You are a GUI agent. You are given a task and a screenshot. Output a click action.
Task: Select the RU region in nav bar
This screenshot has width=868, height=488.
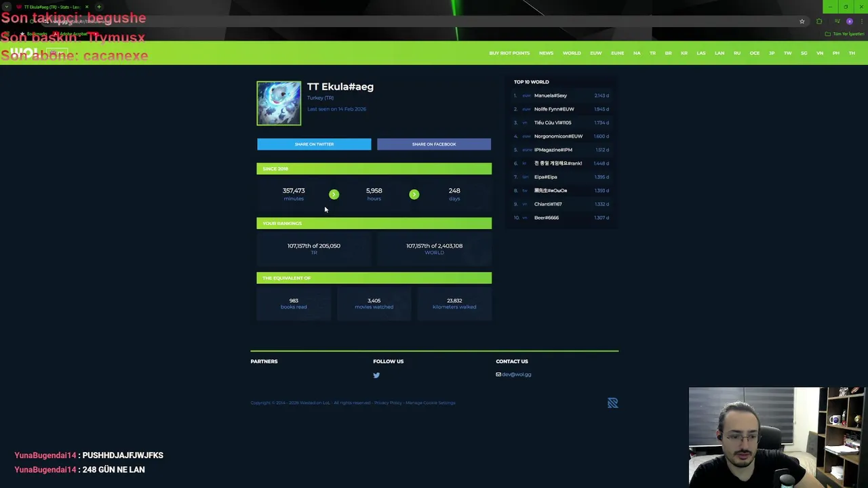click(x=737, y=53)
